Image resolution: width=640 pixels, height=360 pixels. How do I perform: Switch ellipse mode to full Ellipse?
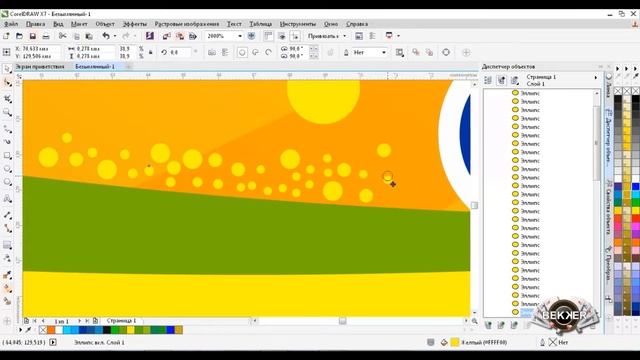click(242, 52)
